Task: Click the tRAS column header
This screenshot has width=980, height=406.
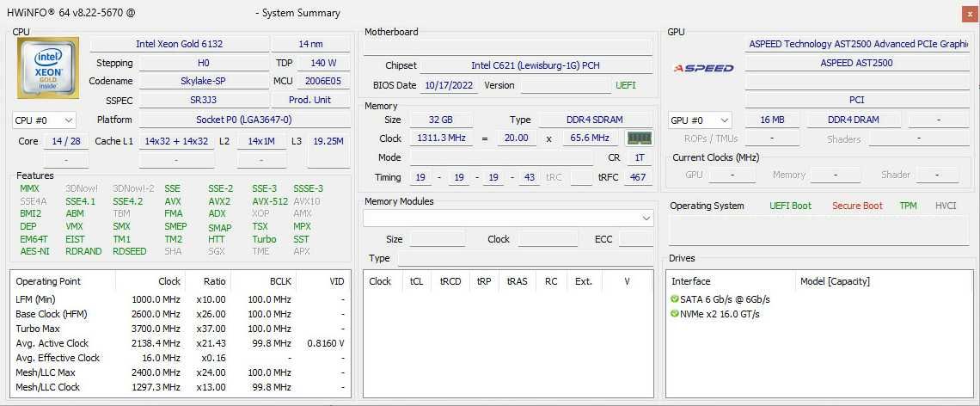Action: click(518, 281)
